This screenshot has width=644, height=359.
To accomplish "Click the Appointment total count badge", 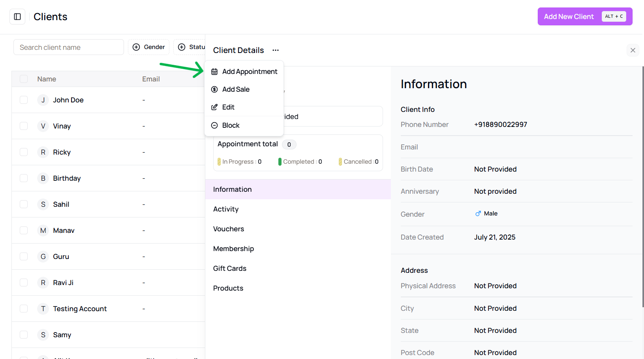I will [289, 145].
